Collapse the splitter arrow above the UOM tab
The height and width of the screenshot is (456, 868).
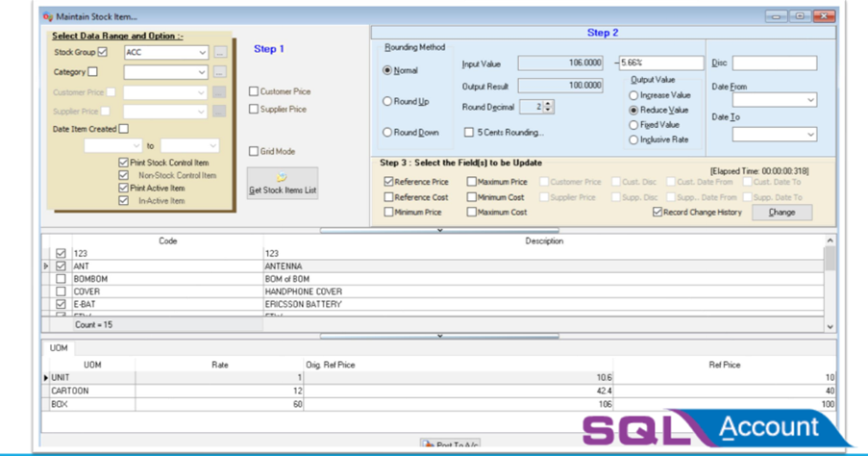(x=439, y=336)
